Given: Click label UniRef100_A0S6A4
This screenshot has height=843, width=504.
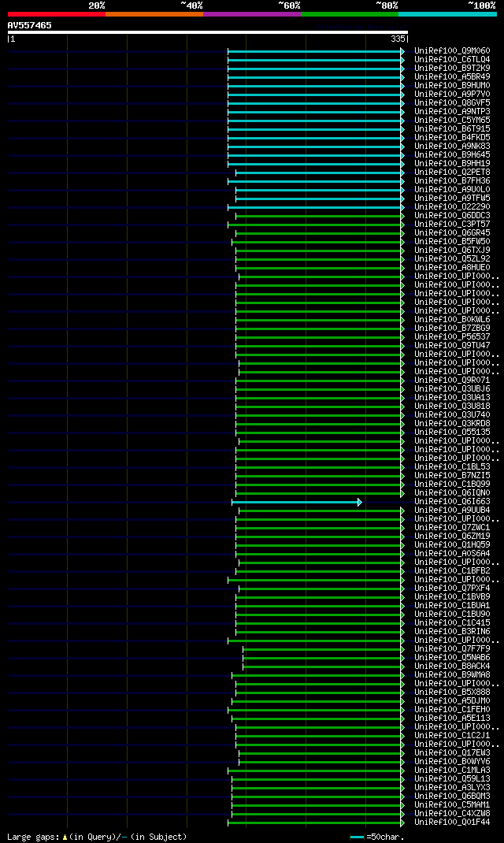Looking at the screenshot, I should click(452, 554).
